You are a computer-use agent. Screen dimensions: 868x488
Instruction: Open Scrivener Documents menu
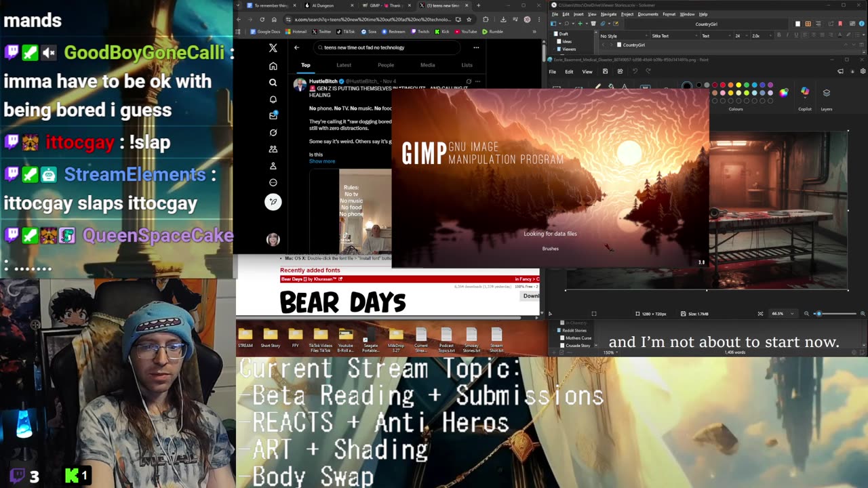[x=648, y=14]
